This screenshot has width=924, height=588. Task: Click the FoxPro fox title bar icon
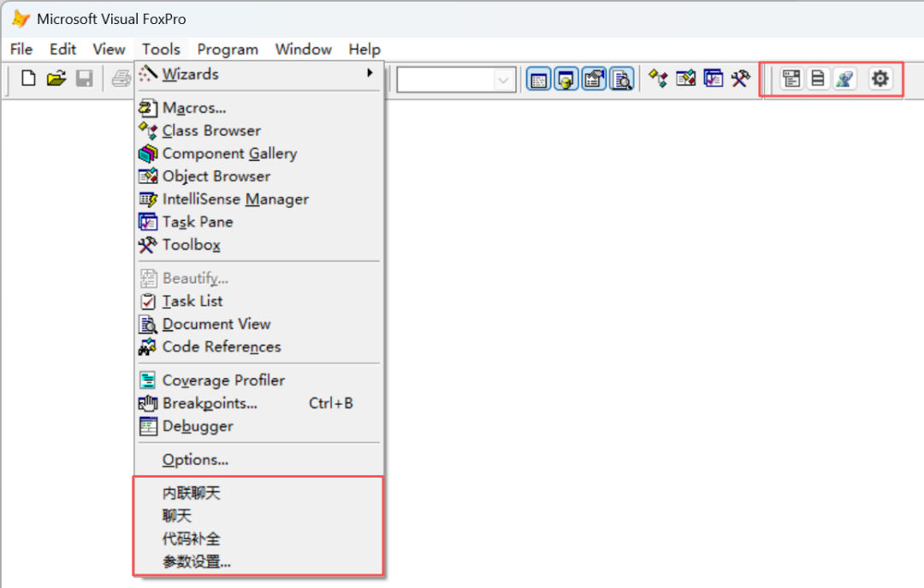point(21,19)
